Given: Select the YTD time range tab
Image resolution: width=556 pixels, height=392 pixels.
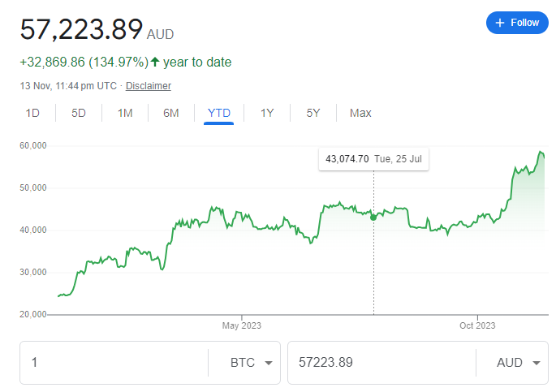Looking at the screenshot, I should pos(219,113).
